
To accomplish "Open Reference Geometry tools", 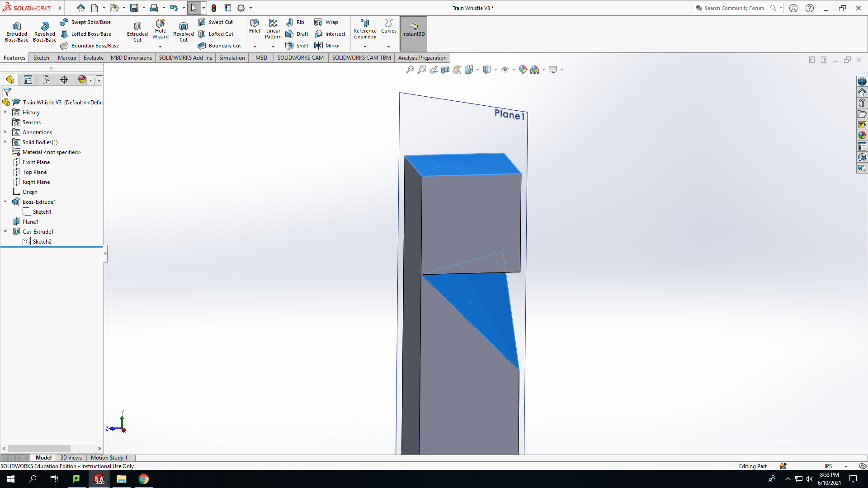I will (x=365, y=29).
